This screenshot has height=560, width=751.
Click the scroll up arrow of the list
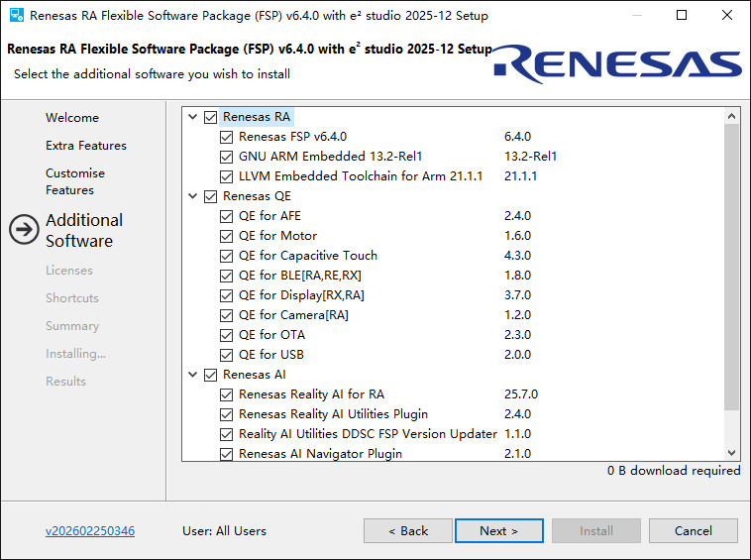coord(731,116)
